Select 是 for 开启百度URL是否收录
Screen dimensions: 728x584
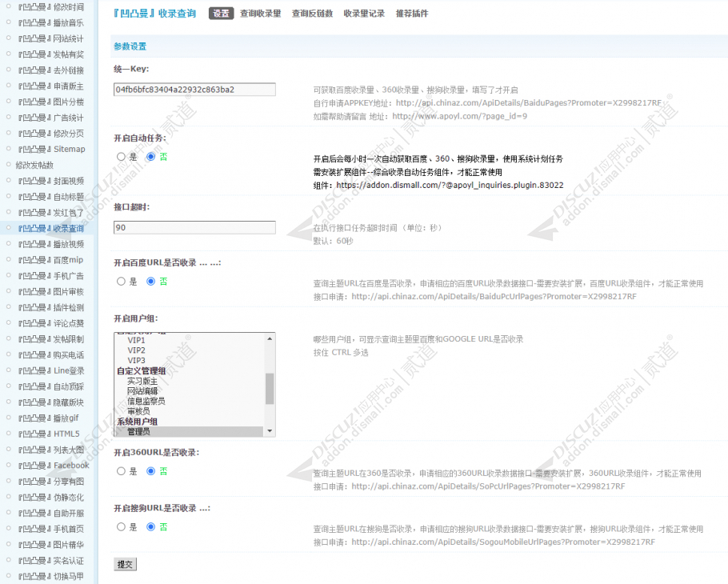(121, 282)
